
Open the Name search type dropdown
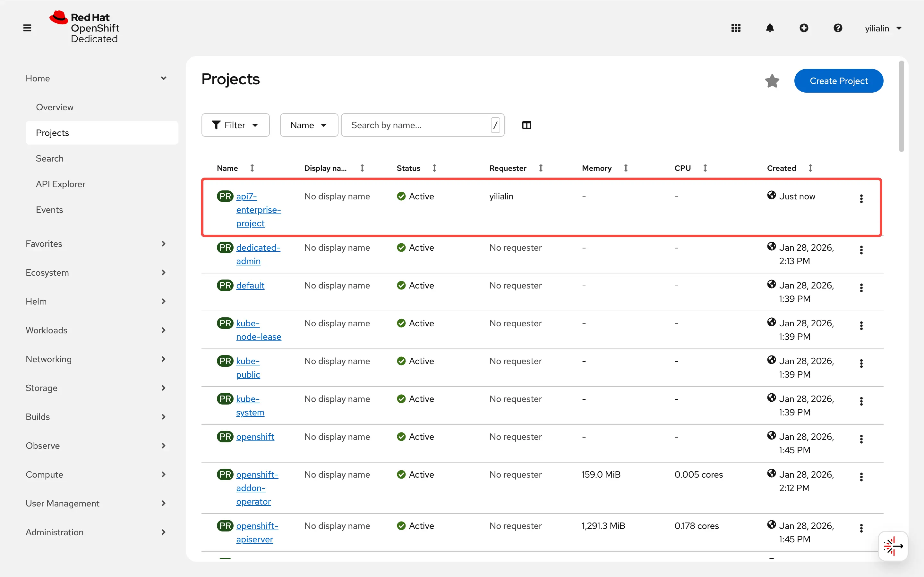[309, 125]
